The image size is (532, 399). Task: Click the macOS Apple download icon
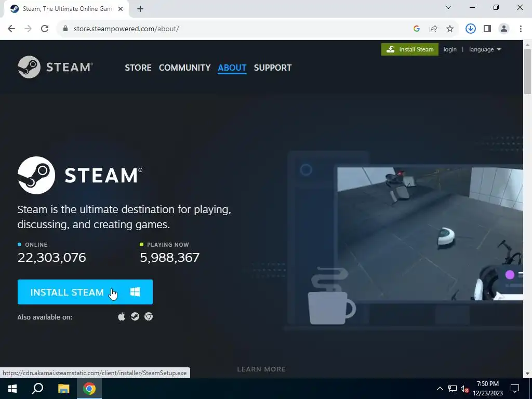tap(122, 317)
